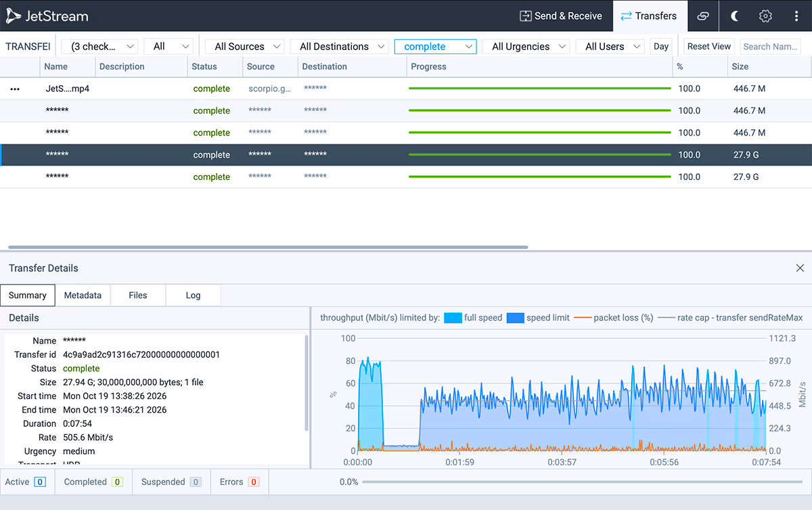This screenshot has width=812, height=510.
Task: Open the row actions ellipsis for JetS...mp4
Action: coord(15,89)
